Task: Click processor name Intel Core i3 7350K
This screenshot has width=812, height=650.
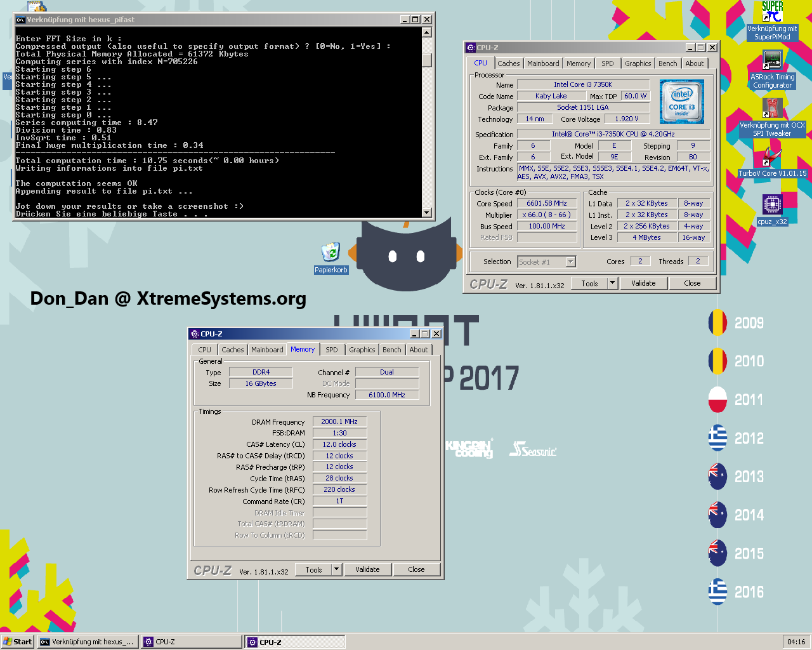Action: [x=583, y=84]
